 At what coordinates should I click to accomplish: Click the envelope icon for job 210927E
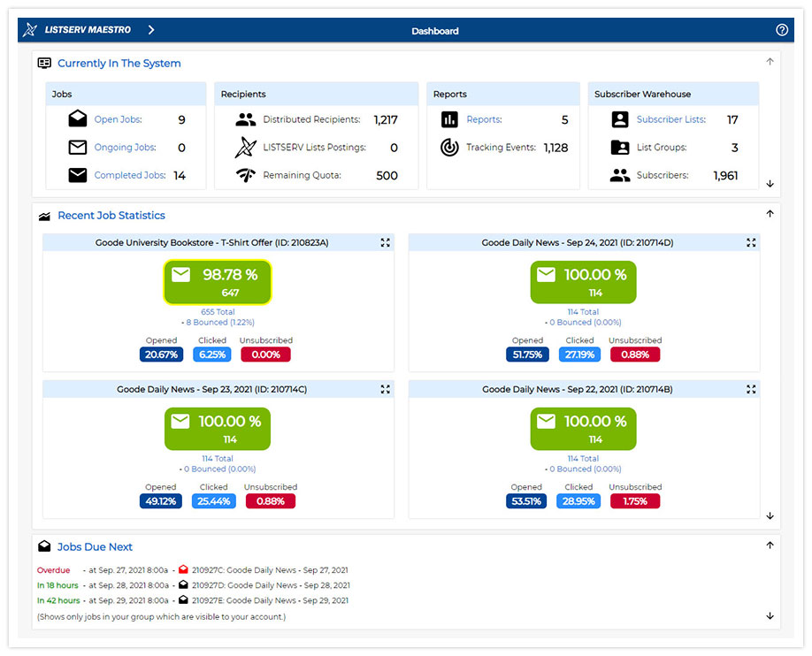(183, 599)
